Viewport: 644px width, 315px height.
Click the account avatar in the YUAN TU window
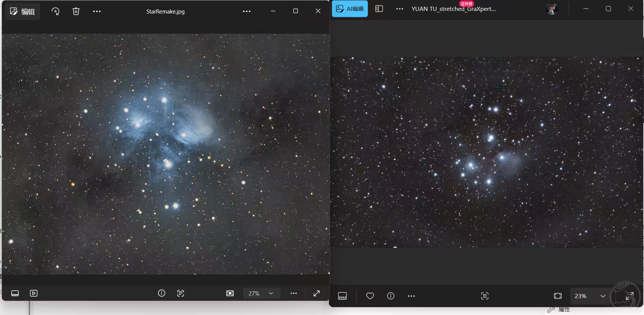click(551, 9)
